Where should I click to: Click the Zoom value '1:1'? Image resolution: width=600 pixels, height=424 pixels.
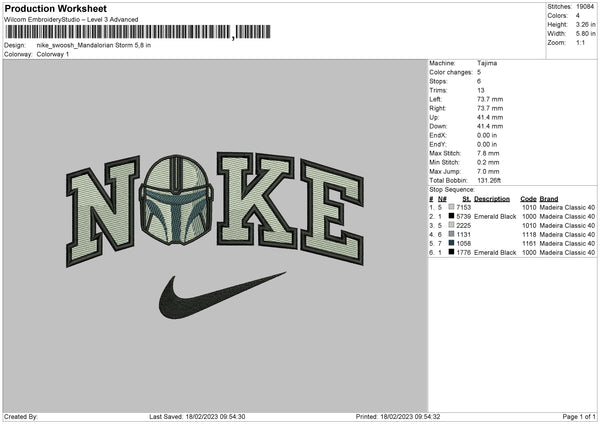[x=580, y=42]
